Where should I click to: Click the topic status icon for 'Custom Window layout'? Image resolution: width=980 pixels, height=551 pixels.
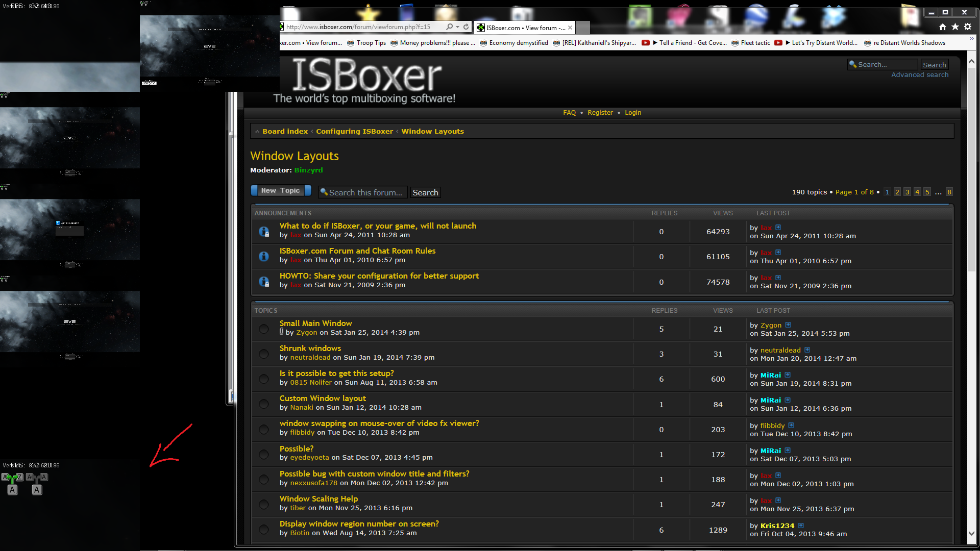click(264, 404)
